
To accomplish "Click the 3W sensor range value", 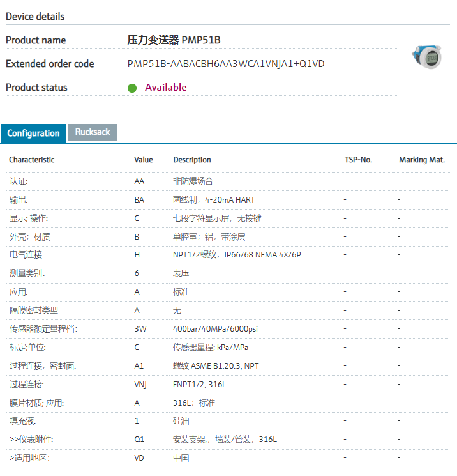I will coord(140,329).
